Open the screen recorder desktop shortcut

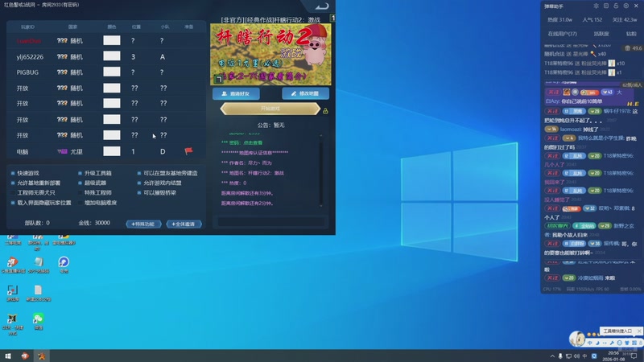point(13,290)
